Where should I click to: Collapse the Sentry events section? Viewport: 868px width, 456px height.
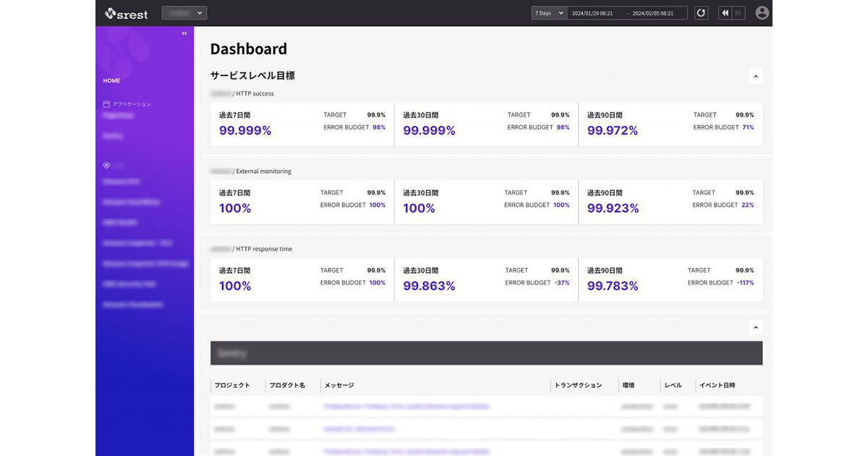tap(755, 326)
